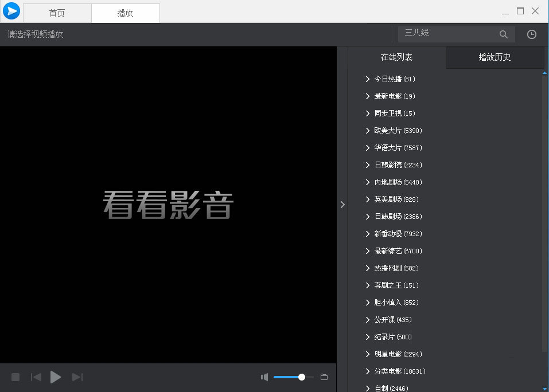
Task: Select 自制 (2446) category
Action: coord(391,388)
